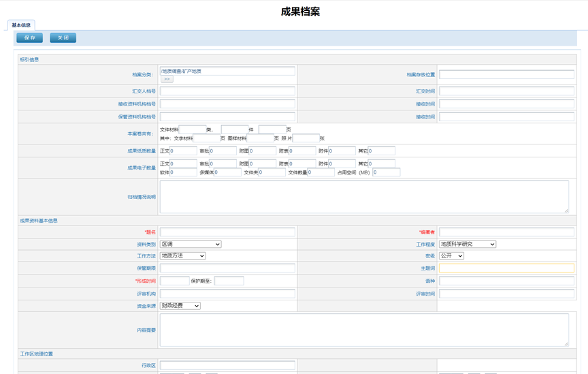Click 其它 field in 成果纸质数量 row
This screenshot has height=374, width=588.
click(x=381, y=151)
